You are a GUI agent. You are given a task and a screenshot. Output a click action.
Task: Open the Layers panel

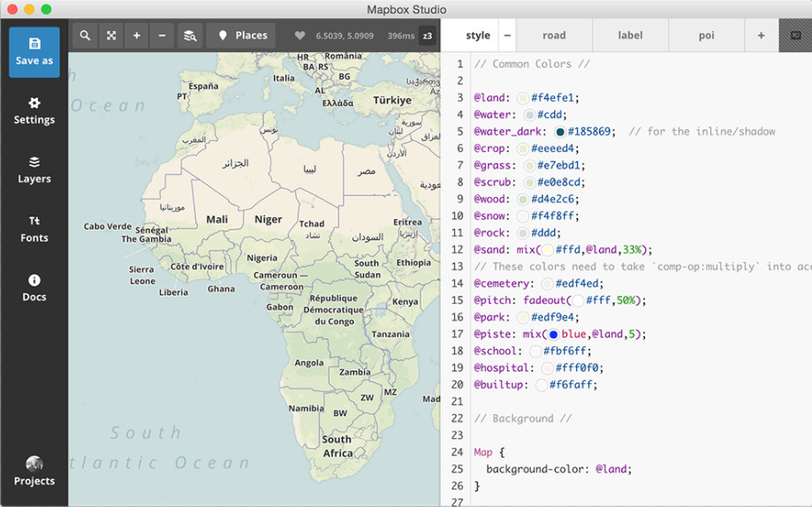tap(34, 170)
